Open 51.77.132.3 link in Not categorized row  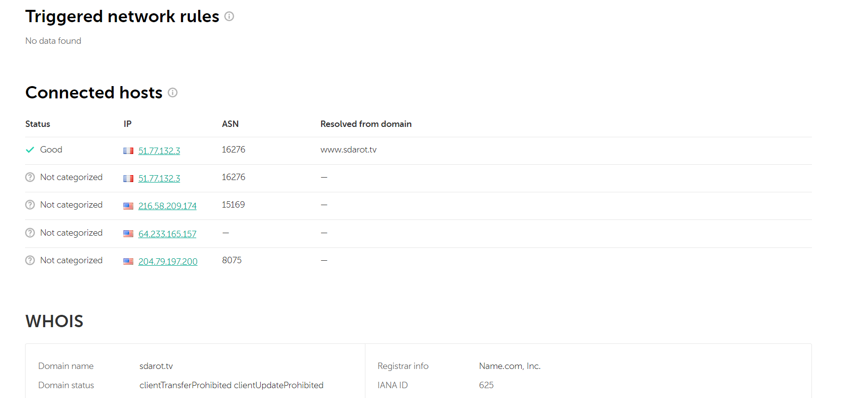tap(159, 179)
